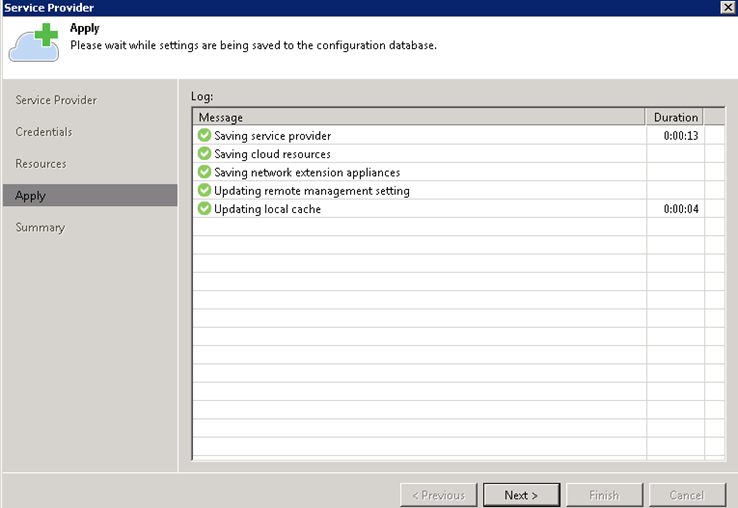Click the cloud with green plus icon

click(x=34, y=42)
